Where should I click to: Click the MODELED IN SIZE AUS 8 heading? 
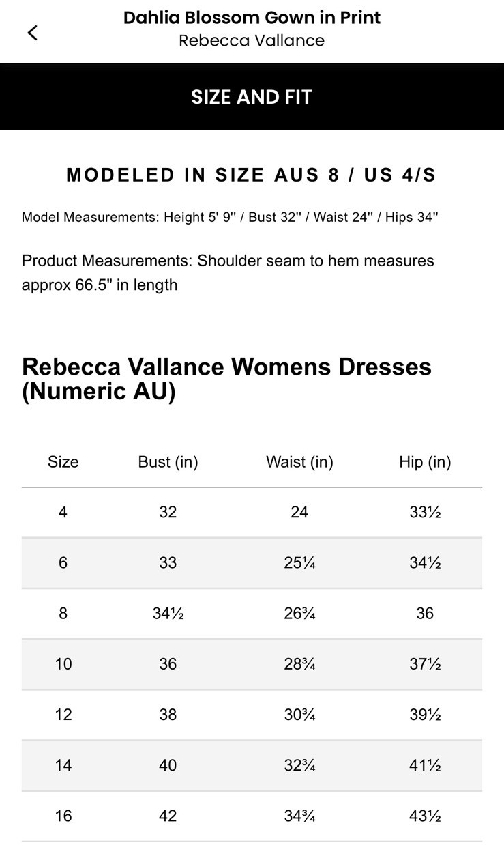click(x=252, y=175)
